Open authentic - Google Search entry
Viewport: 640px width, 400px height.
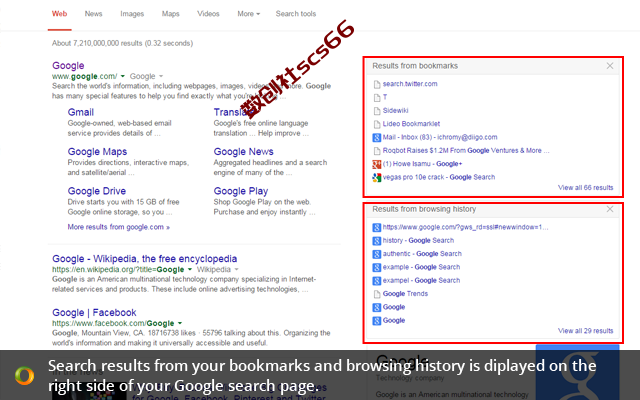pyautogui.click(x=422, y=254)
